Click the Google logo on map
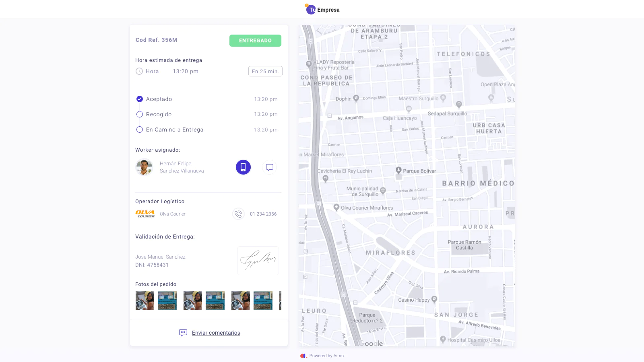The image size is (644, 362). pyautogui.click(x=371, y=343)
